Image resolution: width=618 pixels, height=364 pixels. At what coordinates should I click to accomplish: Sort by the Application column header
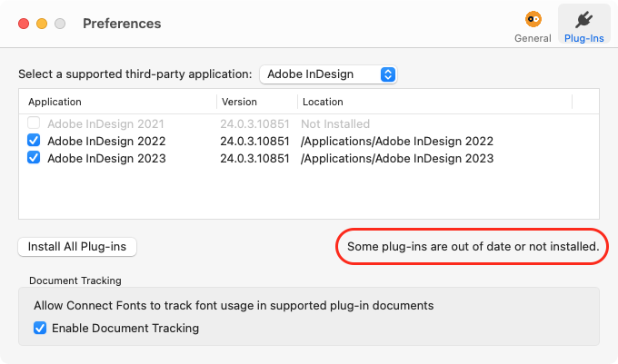(x=55, y=102)
